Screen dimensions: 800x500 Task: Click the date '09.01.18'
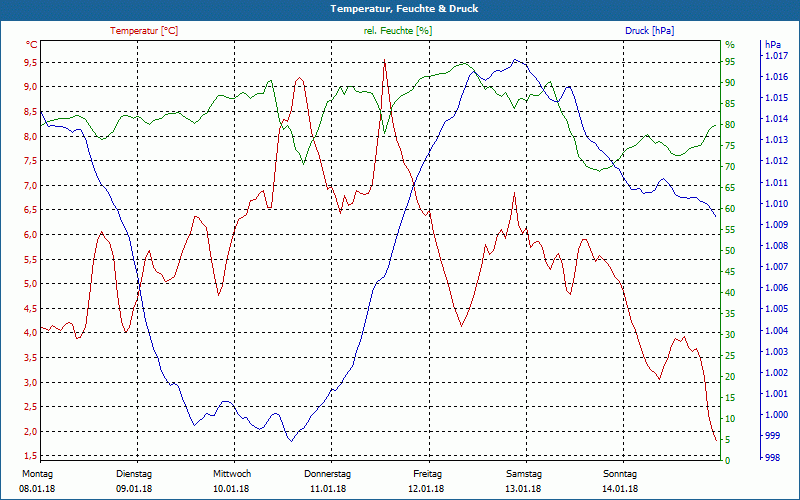[134, 489]
